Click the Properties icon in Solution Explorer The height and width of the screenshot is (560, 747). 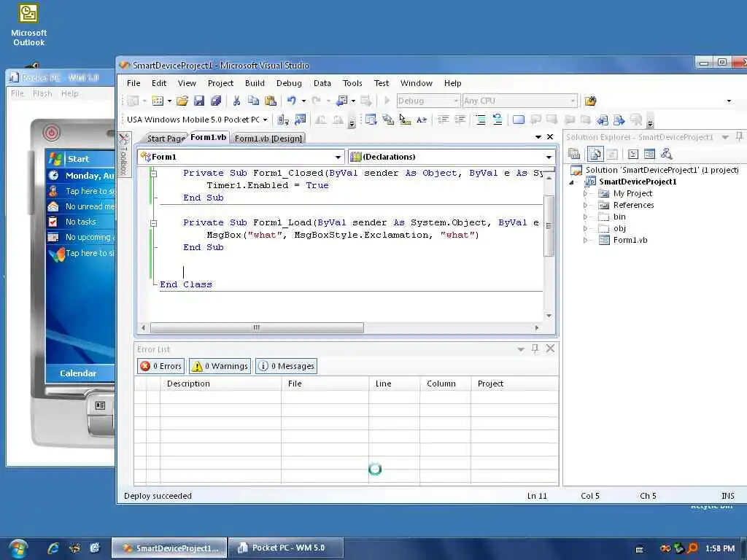574,154
